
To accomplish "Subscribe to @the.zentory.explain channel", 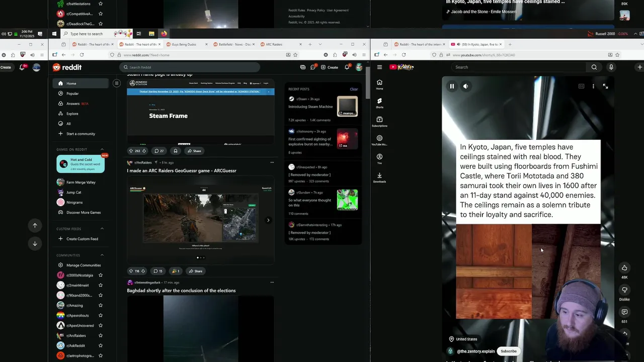I will (509, 351).
